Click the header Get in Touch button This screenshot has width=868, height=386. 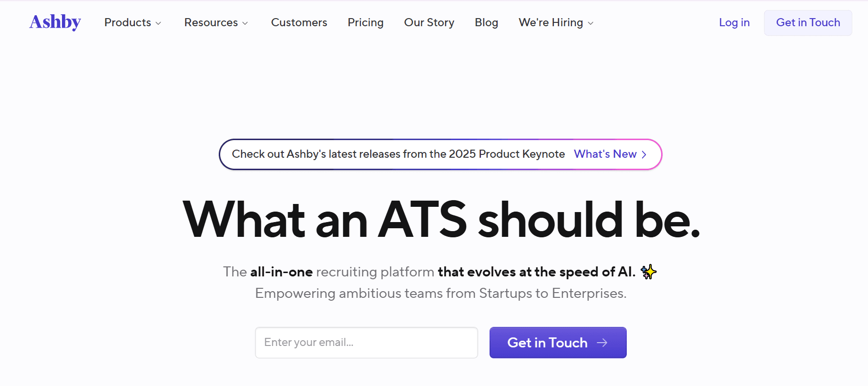pos(808,22)
